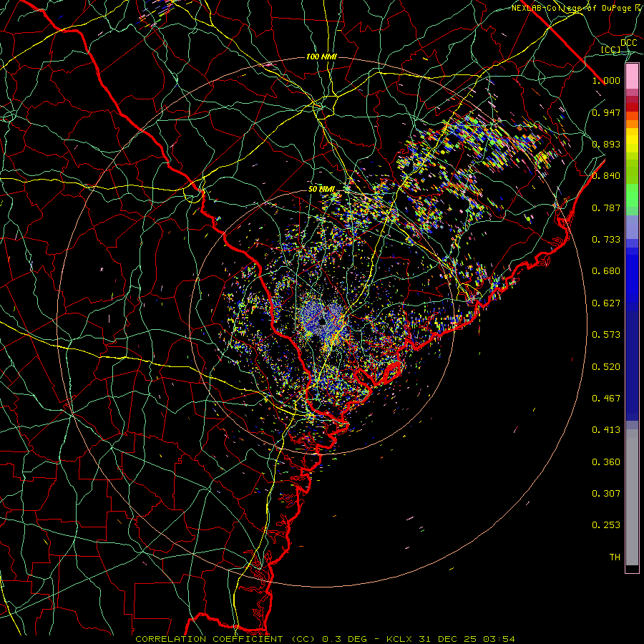Click the 31 DEC 25 date text
This screenshot has width=644, height=644.
(447, 639)
